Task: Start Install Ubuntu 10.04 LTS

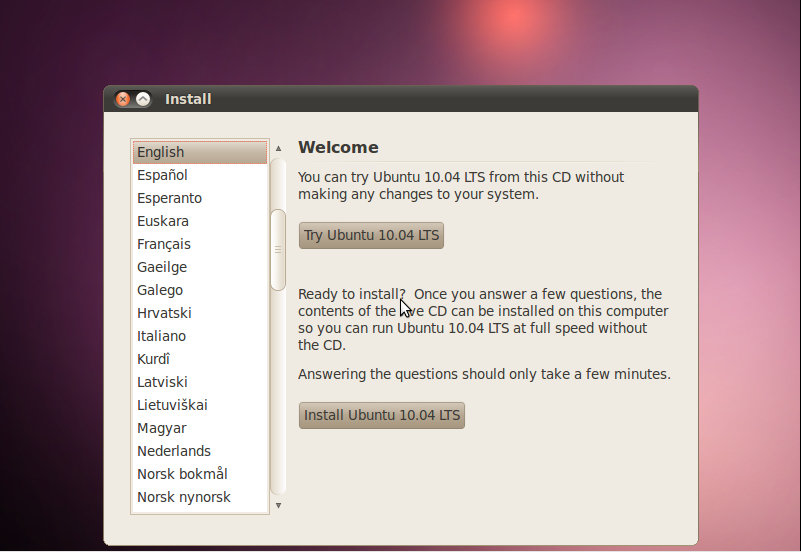Action: coord(382,415)
